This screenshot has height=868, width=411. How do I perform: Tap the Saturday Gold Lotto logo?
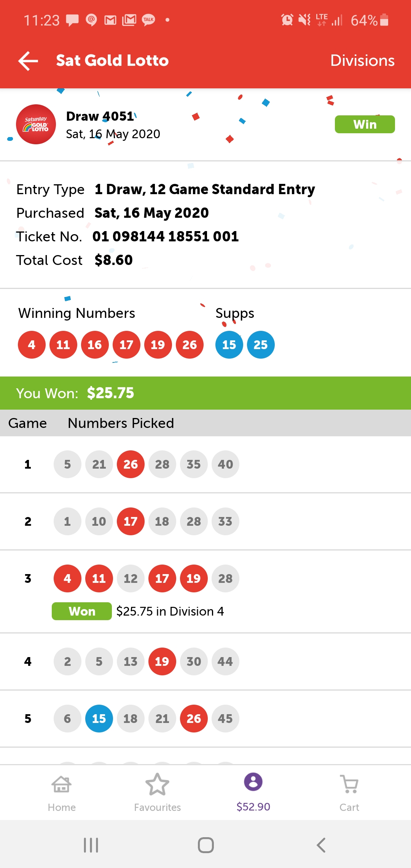point(36,124)
